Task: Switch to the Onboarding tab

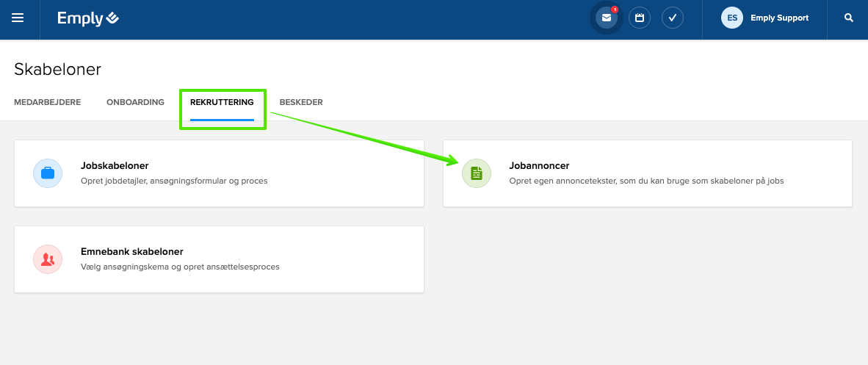Action: [135, 102]
